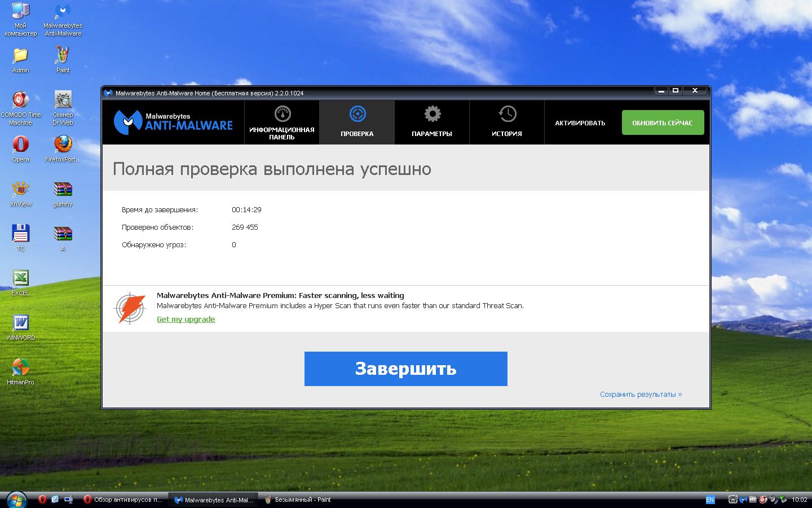Select the HitmanPro desktop icon
Screen dimensions: 812x508
point(21,372)
